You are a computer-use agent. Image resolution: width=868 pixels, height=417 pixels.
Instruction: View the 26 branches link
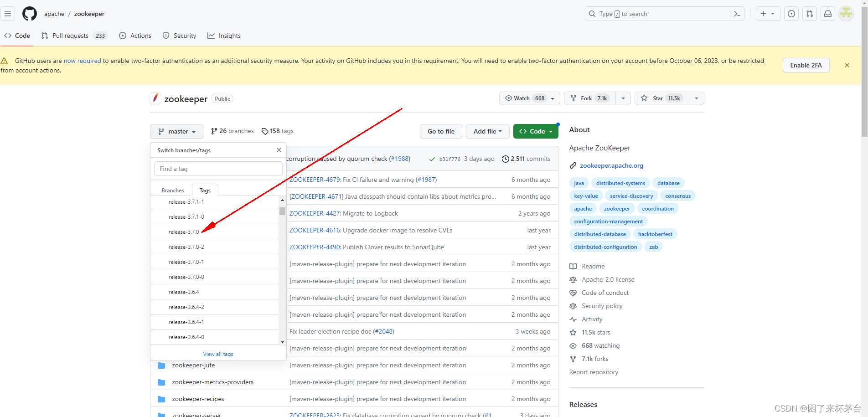[x=232, y=131]
